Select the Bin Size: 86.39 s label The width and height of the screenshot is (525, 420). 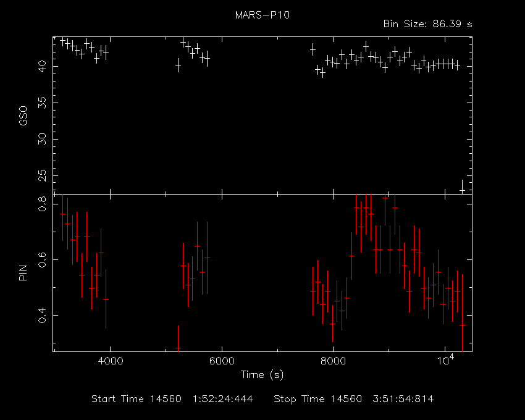click(427, 24)
